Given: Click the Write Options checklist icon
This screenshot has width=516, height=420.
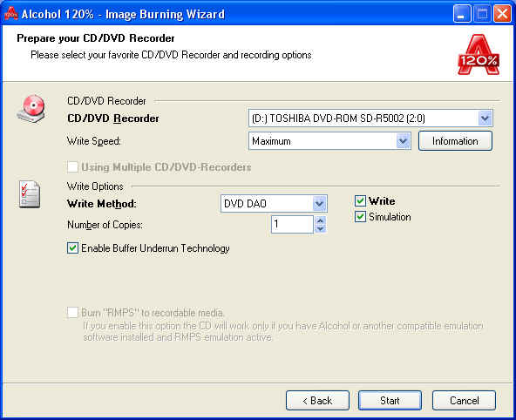Looking at the screenshot, I should [30, 194].
